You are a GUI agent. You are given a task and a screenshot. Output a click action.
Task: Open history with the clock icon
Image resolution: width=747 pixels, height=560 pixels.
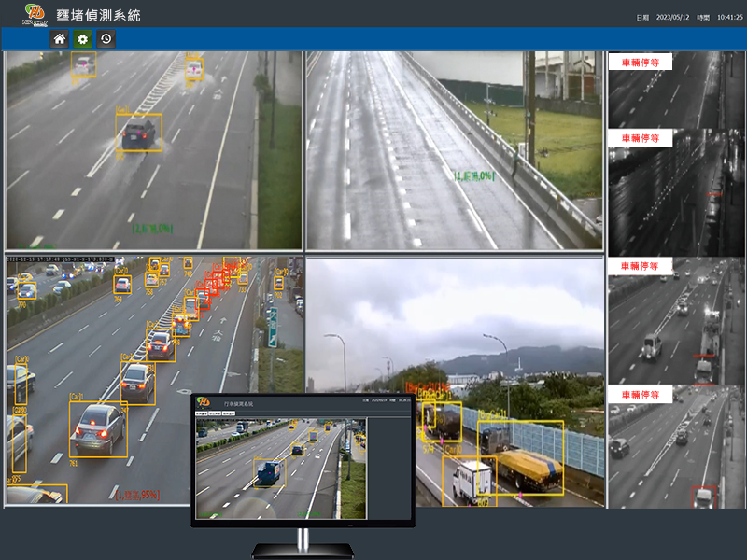[x=106, y=39]
